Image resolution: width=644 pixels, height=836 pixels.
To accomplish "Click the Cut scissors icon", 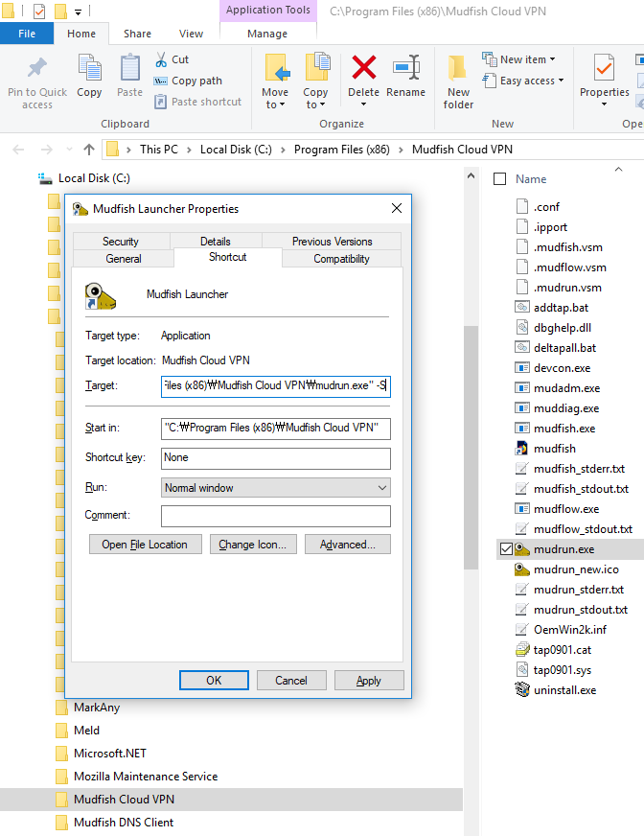I will 161,59.
